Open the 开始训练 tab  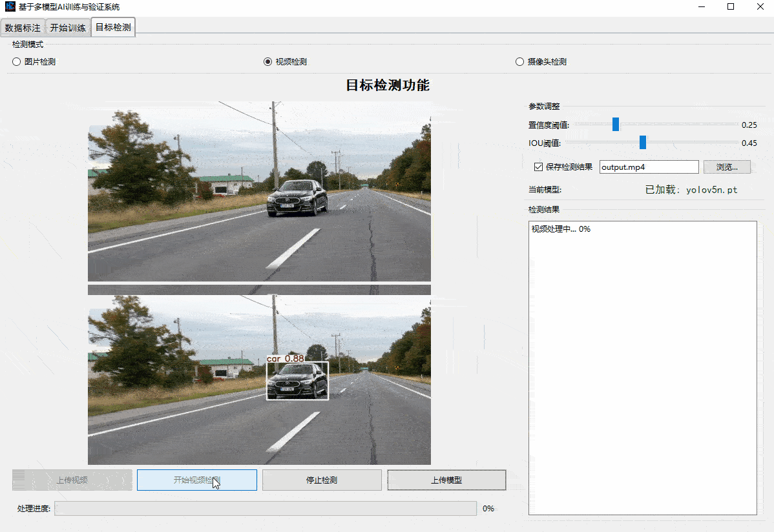pyautogui.click(x=68, y=28)
